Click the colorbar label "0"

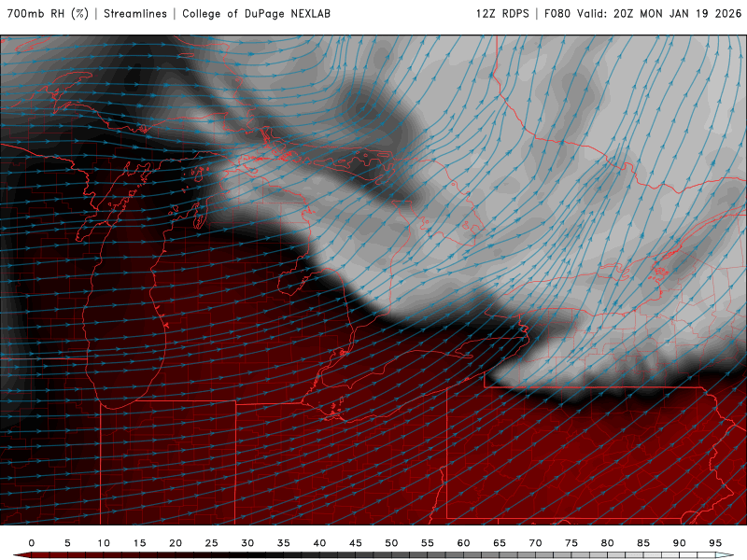click(32, 543)
